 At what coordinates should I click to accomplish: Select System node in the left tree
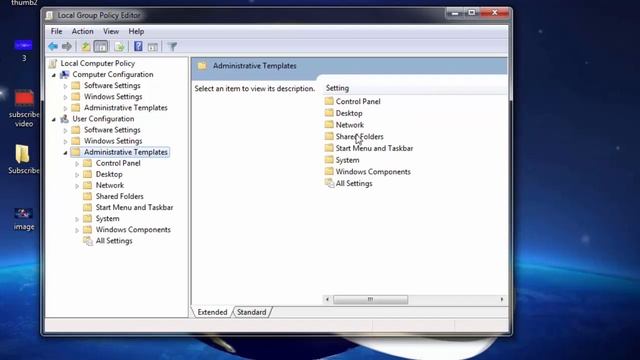107,218
